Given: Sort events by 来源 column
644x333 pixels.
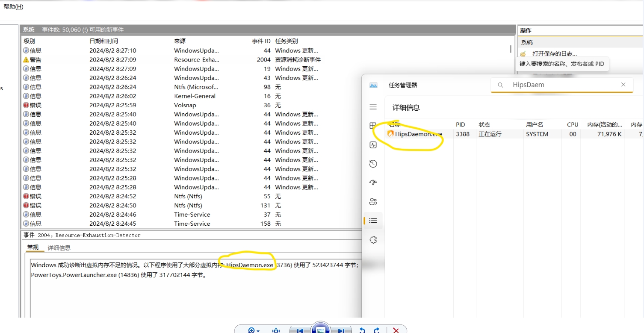Looking at the screenshot, I should [x=180, y=41].
